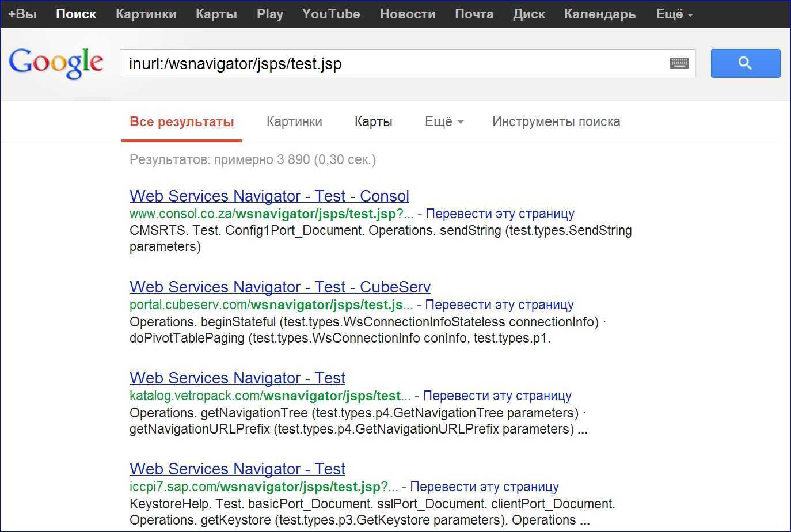Screen dimensions: 791x532
Task: Open the on-screen keyboard icon
Action: pyautogui.click(x=679, y=63)
